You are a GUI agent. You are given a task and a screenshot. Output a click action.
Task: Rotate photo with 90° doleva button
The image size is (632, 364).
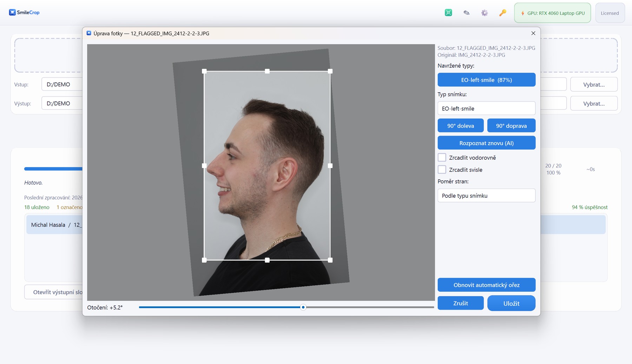(x=460, y=126)
